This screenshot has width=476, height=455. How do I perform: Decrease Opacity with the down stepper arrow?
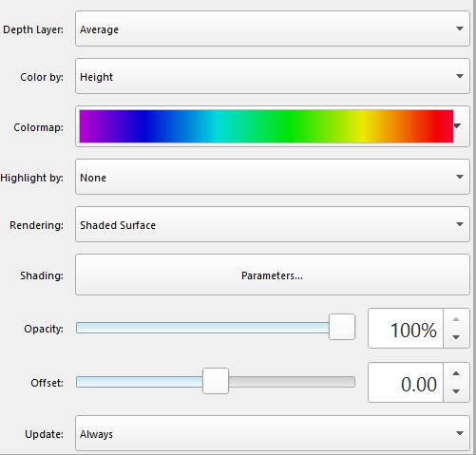click(x=456, y=337)
